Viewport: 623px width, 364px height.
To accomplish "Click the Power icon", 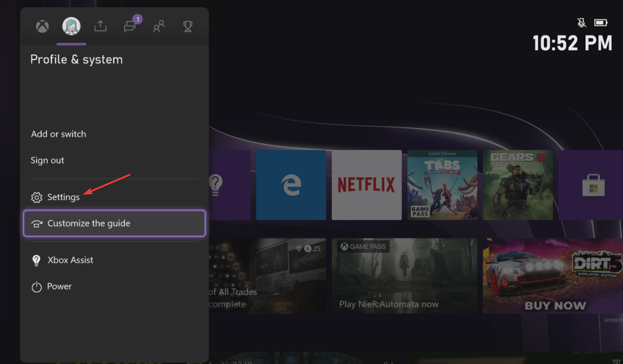I will coord(37,287).
